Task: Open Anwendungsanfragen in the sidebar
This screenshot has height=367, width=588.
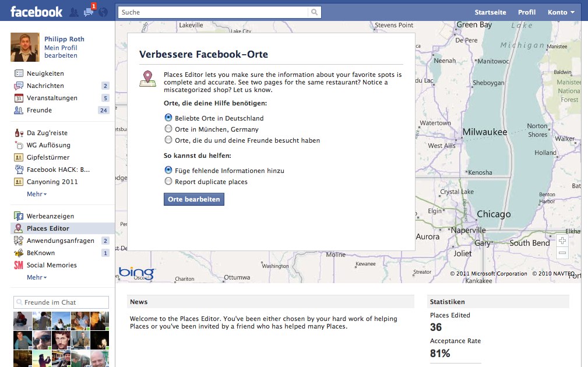Action: (x=61, y=241)
